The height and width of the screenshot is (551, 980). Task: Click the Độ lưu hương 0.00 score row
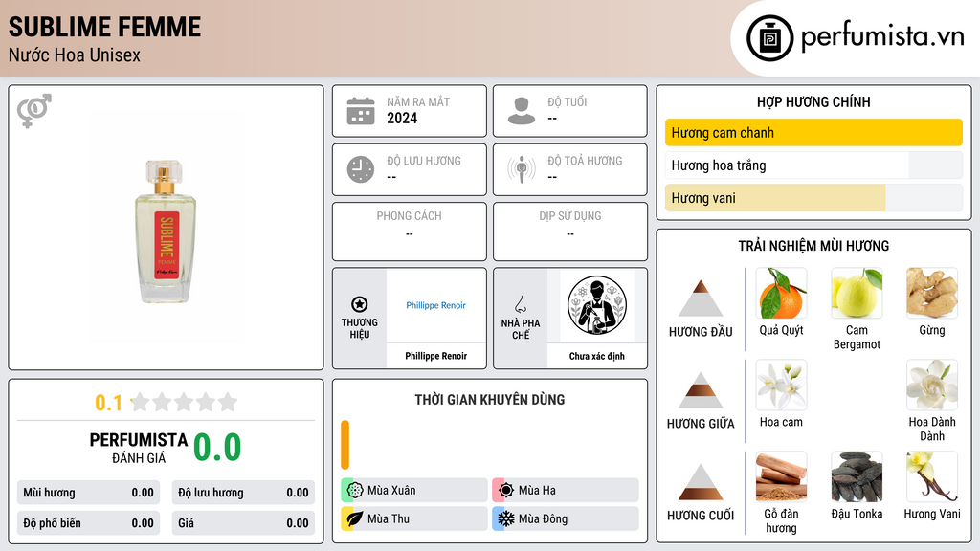[243, 493]
